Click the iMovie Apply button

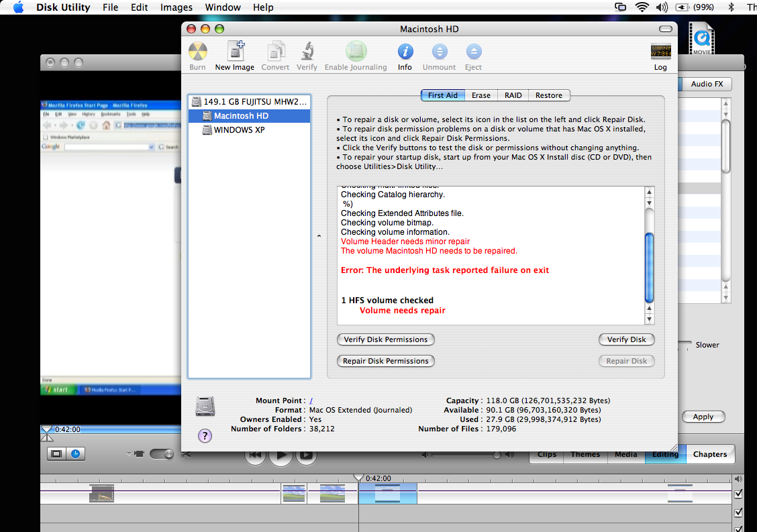tap(703, 417)
